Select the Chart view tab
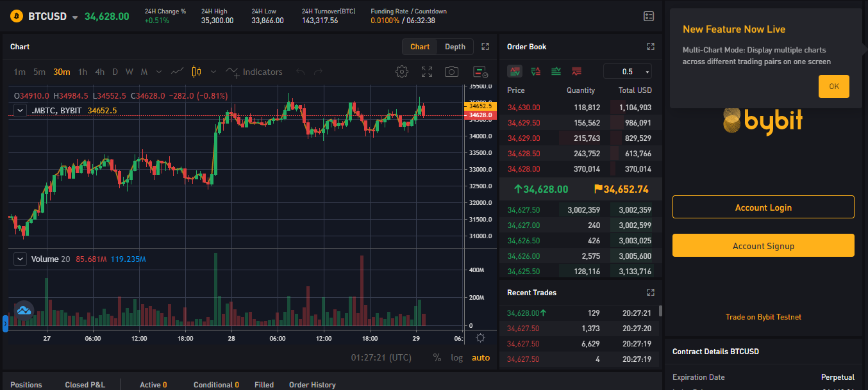This screenshot has height=390, width=868. (420, 47)
